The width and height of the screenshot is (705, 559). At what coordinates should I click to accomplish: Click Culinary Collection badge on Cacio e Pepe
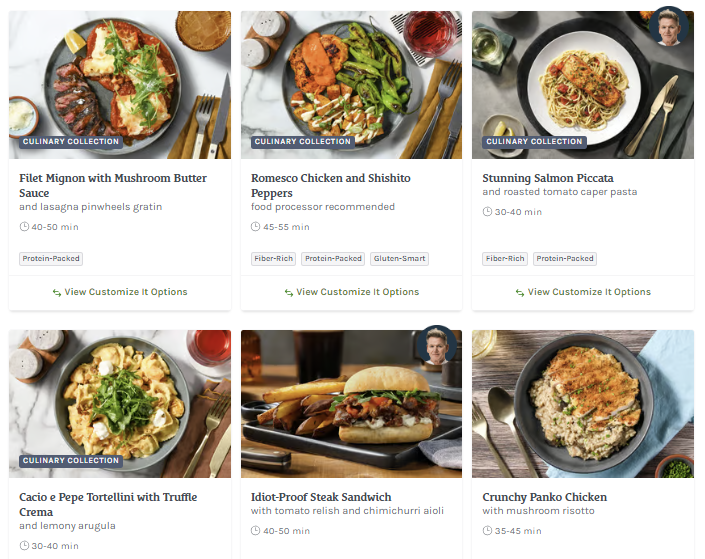pyautogui.click(x=71, y=461)
